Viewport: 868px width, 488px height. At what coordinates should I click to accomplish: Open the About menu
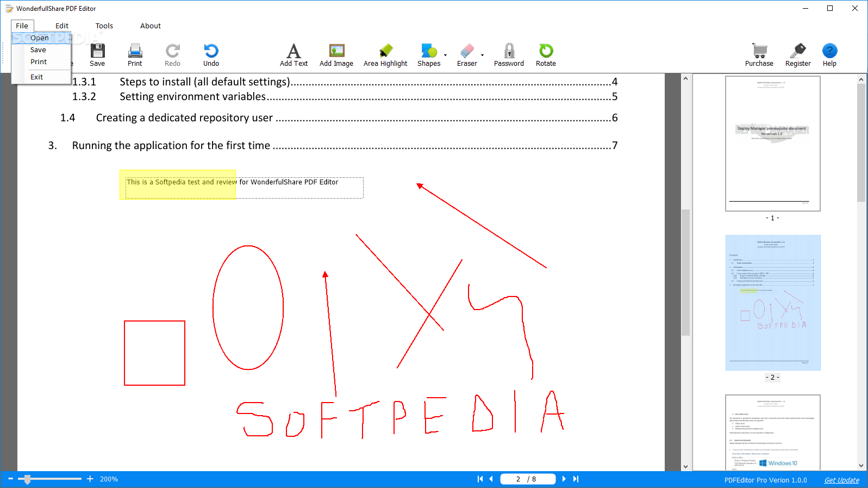(x=151, y=26)
